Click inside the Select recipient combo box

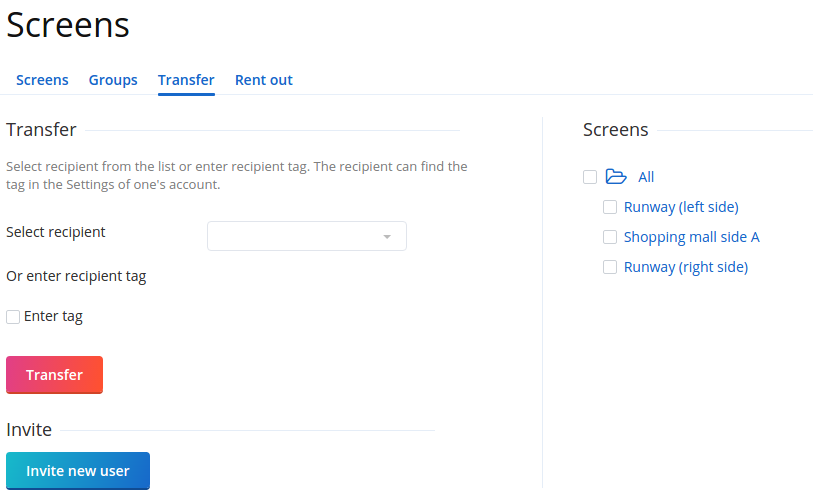[x=295, y=237]
